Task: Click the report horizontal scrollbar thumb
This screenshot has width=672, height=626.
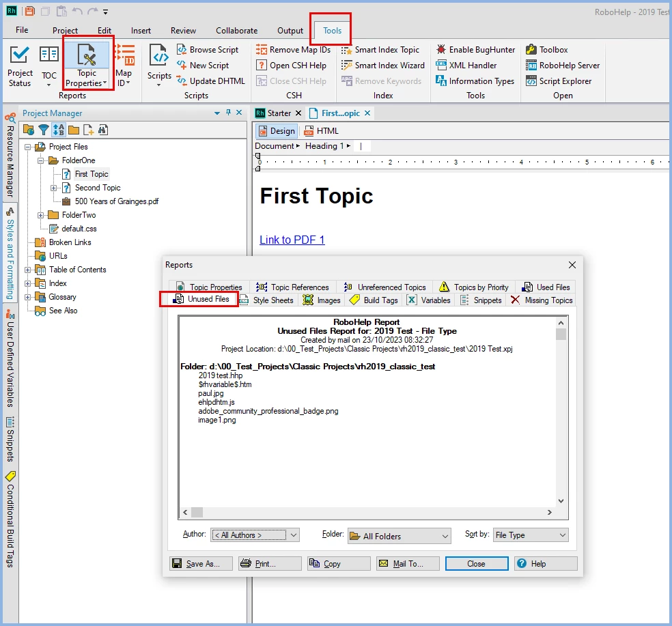Action: [197, 513]
